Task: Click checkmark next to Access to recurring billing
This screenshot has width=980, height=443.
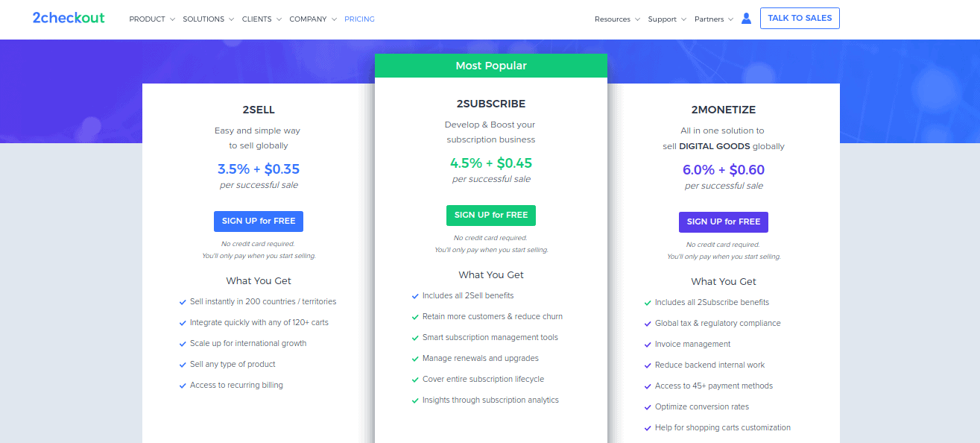Action: click(x=183, y=386)
